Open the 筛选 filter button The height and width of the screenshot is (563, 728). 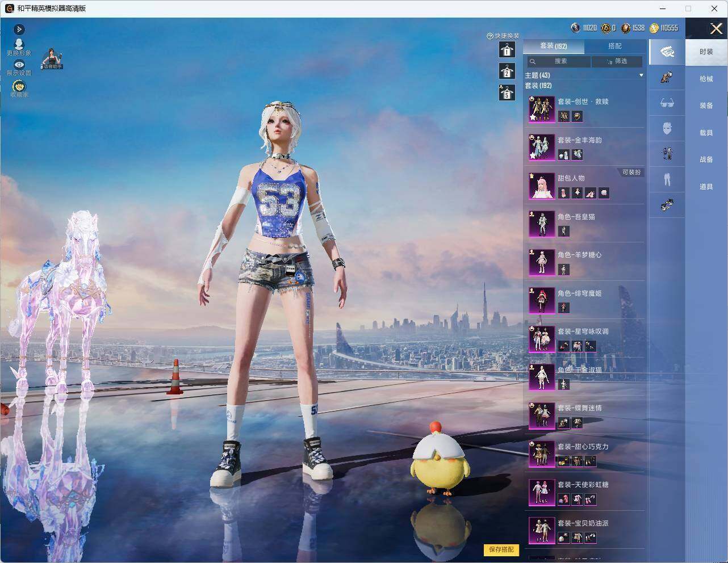click(x=617, y=61)
